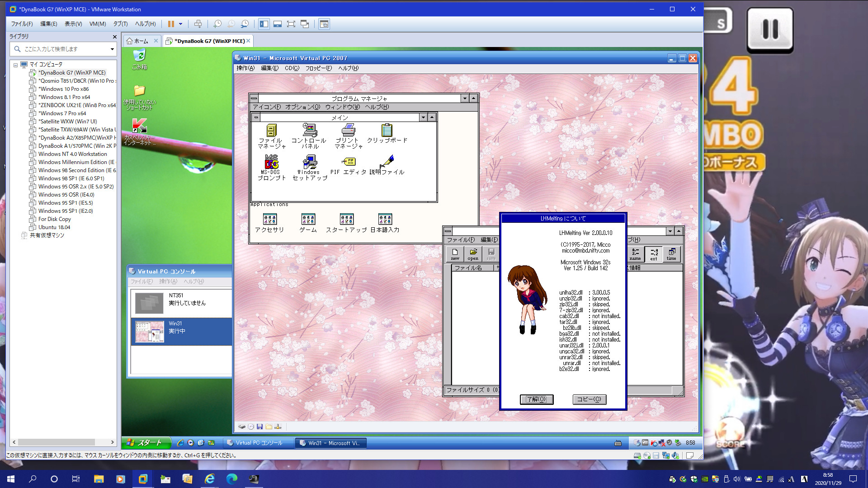Open ウィンドウ(W) menu in Program Manager

tap(342, 107)
